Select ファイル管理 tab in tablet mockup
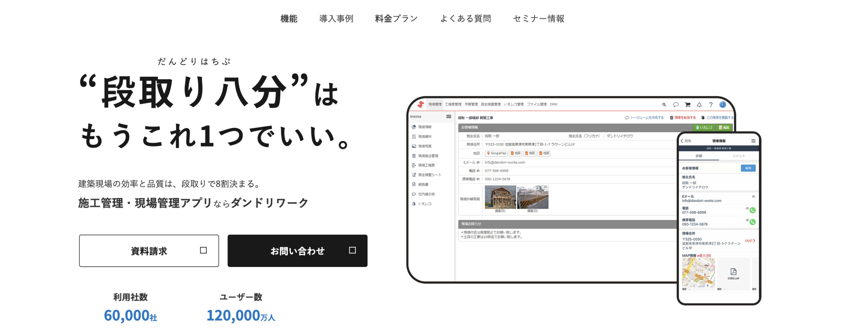Viewport: 868px width, 331px height. (536, 104)
